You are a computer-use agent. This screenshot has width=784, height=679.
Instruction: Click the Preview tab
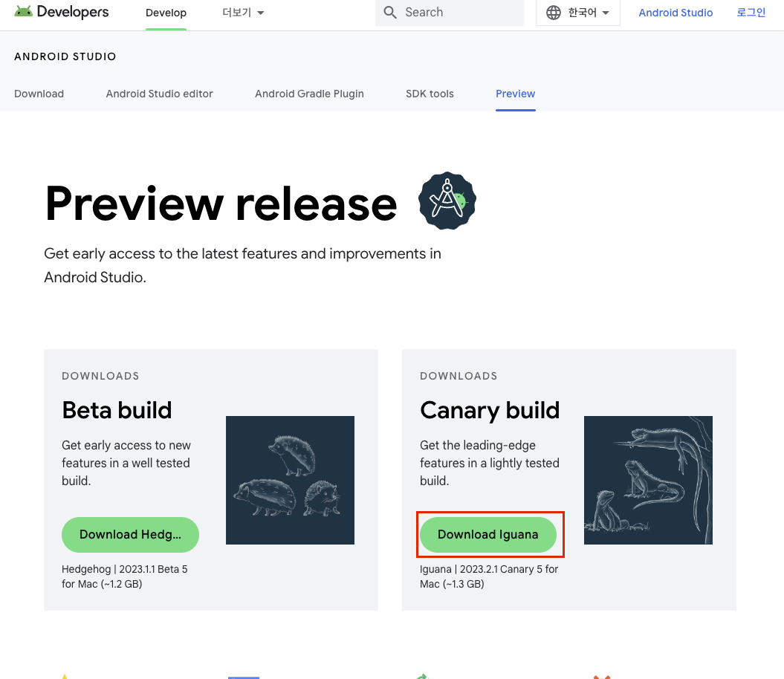point(516,94)
